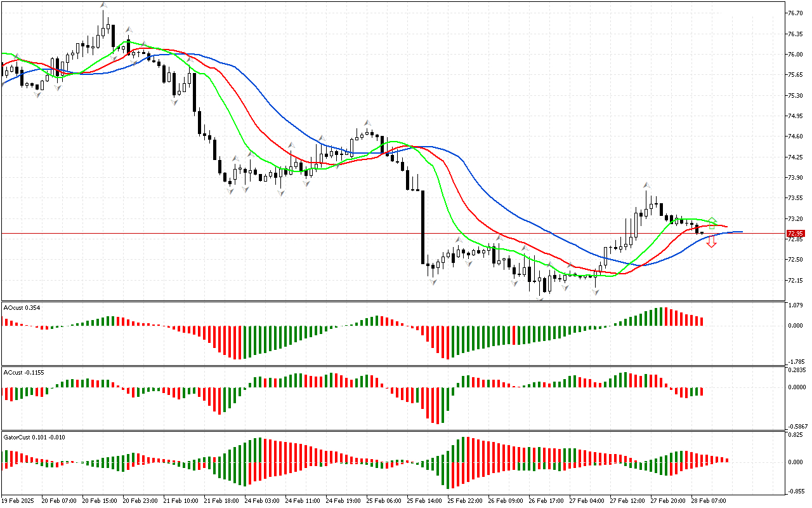Click the 75.65 price axis label
This screenshot has height=508, width=812.
click(795, 75)
